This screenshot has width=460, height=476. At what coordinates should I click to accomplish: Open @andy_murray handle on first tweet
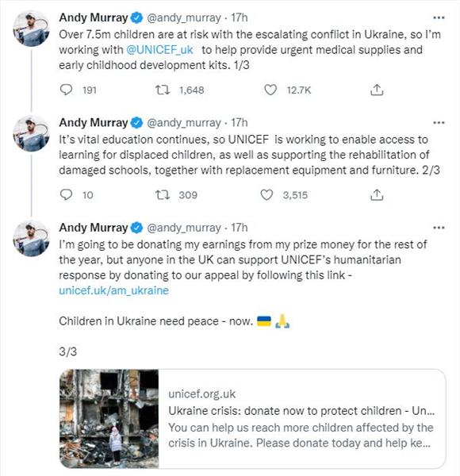[184, 18]
